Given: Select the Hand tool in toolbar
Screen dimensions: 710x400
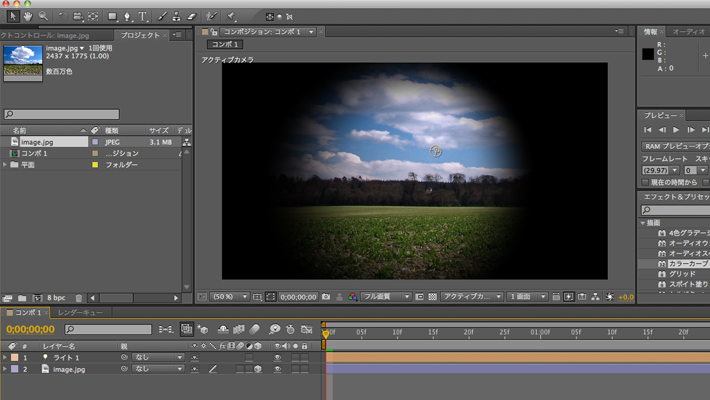Looking at the screenshot, I should [x=27, y=16].
